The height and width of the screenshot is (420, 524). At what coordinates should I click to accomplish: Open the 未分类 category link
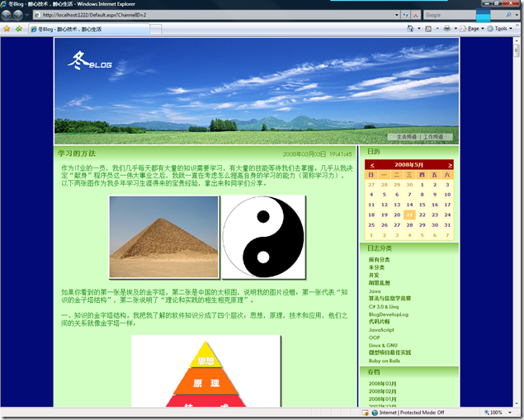(376, 267)
